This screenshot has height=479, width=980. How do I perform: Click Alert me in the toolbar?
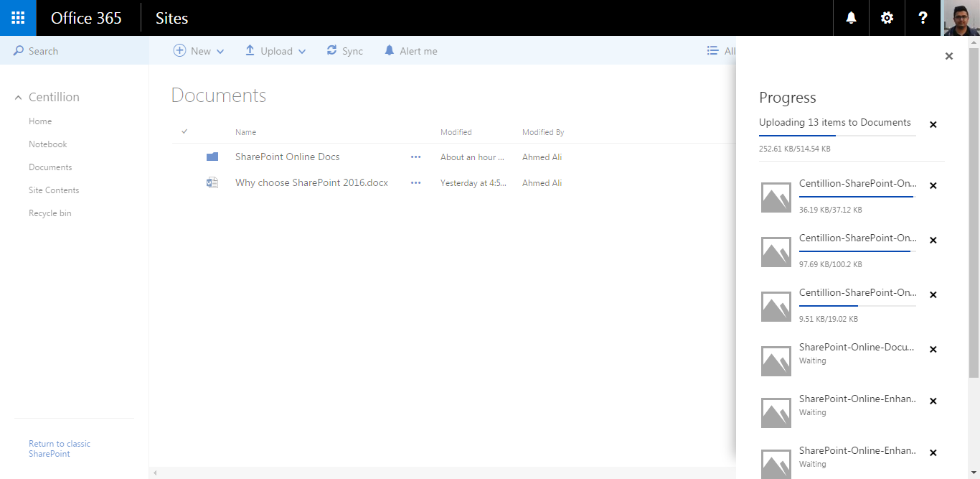tap(410, 51)
